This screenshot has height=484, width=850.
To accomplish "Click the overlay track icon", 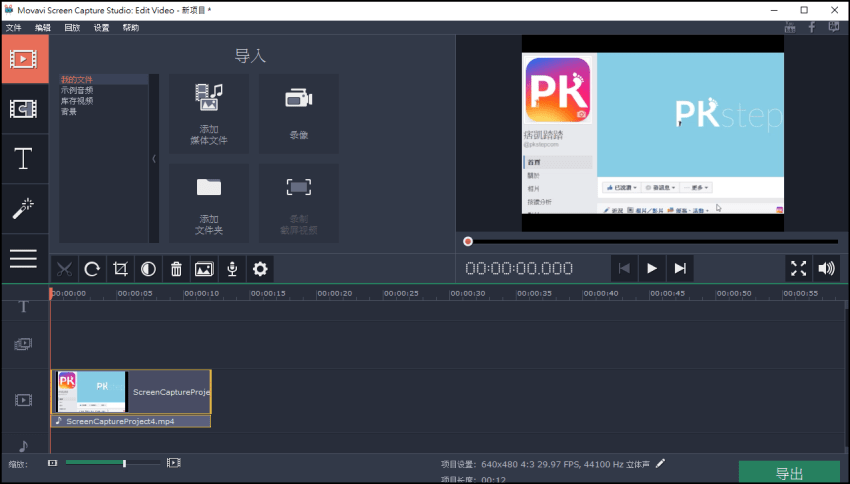I will (23, 344).
